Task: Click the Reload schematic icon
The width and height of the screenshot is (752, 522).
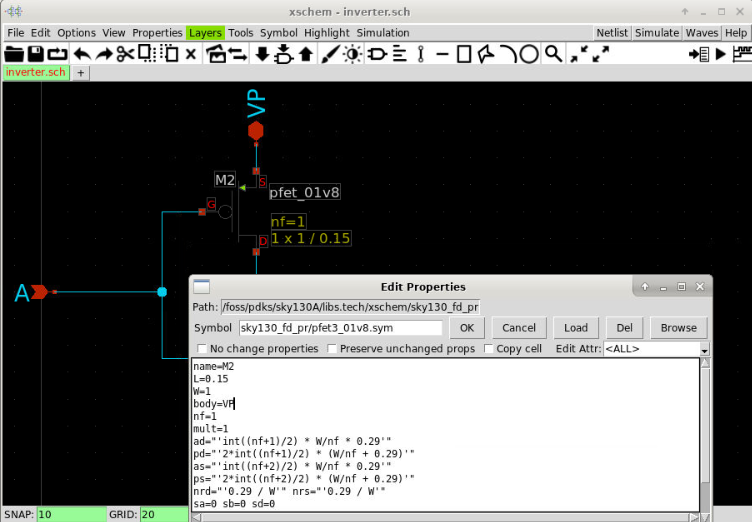Action: 58,54
